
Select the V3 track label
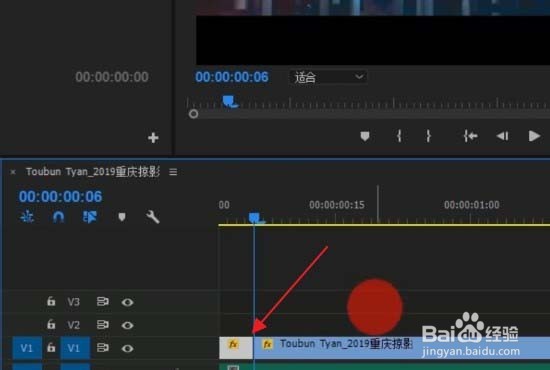click(x=74, y=302)
